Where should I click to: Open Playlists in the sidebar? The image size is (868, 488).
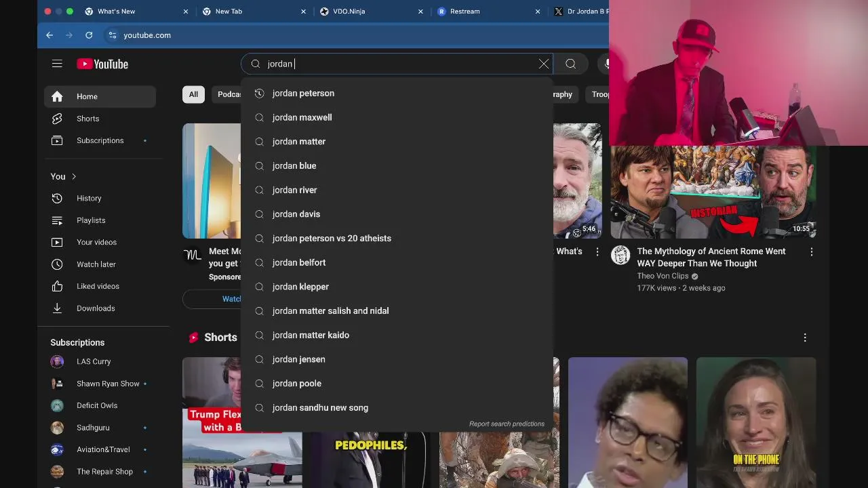coord(100,220)
